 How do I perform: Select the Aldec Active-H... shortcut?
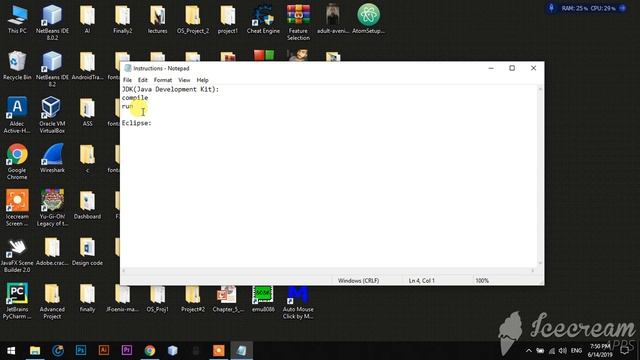[17, 115]
